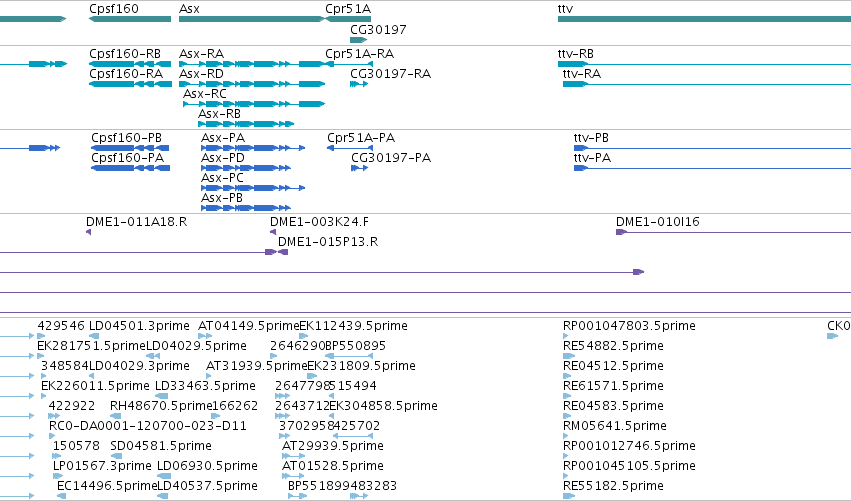851x501 pixels.
Task: Open the Asx-PA protein label
Action: click(223, 138)
